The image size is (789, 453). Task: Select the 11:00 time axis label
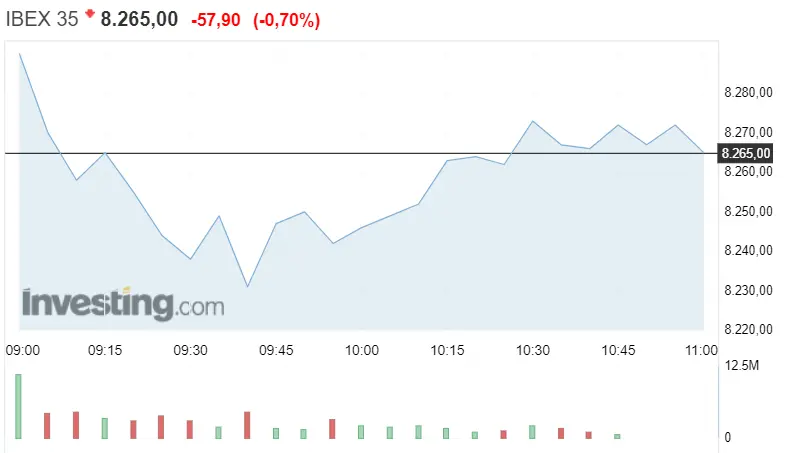[702, 350]
